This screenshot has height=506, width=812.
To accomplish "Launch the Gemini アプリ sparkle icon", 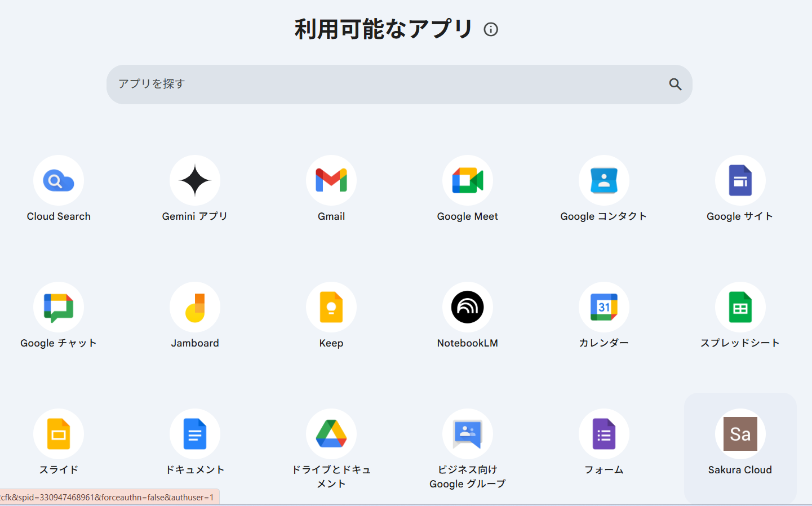I will [195, 180].
